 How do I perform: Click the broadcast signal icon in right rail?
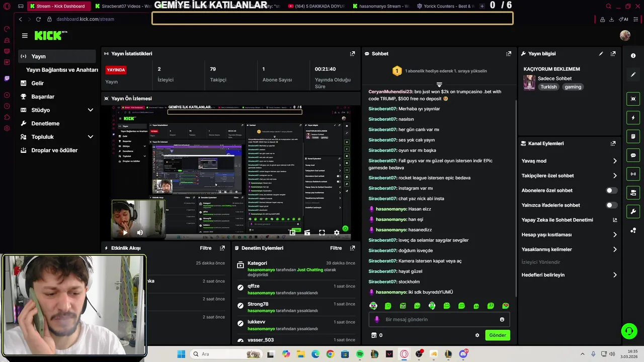(633, 174)
